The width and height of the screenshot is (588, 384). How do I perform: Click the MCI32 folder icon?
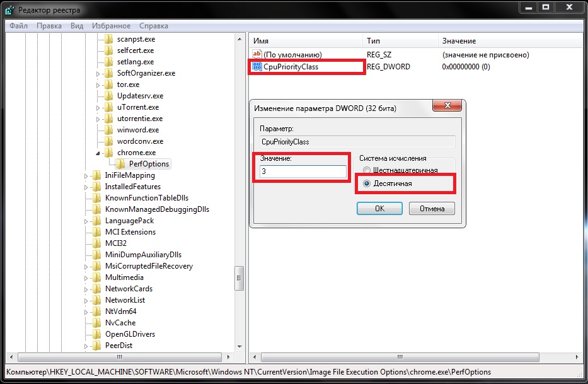pos(96,243)
